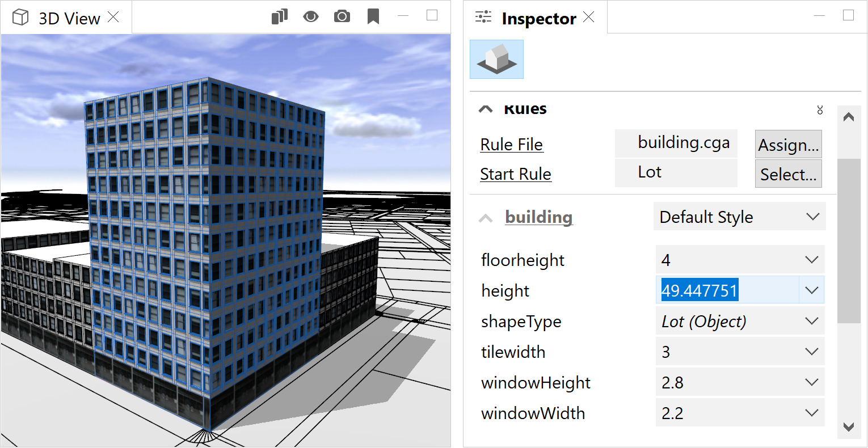Open the Rule File link
This screenshot has height=448, width=868.
(x=511, y=145)
